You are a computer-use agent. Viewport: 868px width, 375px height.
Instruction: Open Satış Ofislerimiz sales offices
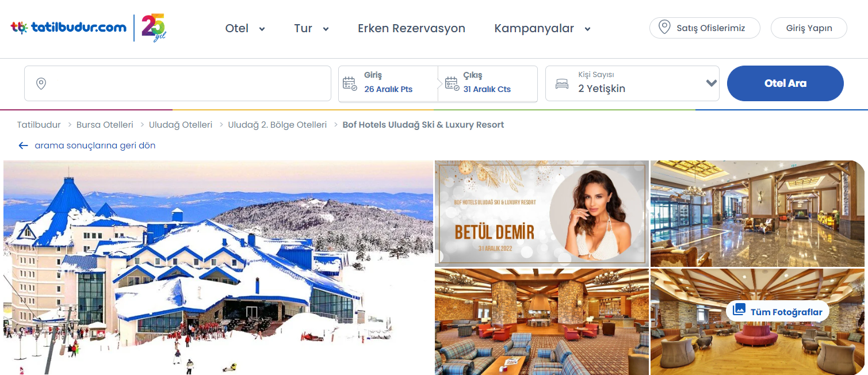pyautogui.click(x=705, y=28)
